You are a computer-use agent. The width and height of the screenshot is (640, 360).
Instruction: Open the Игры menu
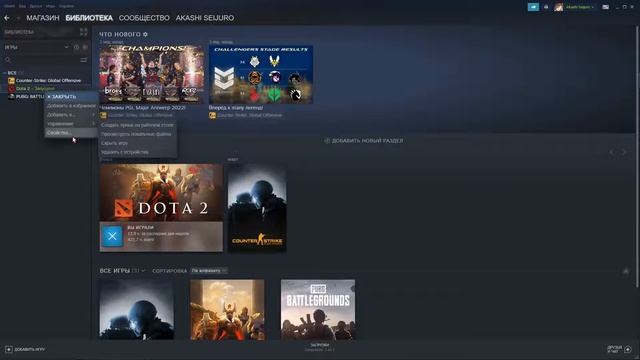click(x=51, y=6)
